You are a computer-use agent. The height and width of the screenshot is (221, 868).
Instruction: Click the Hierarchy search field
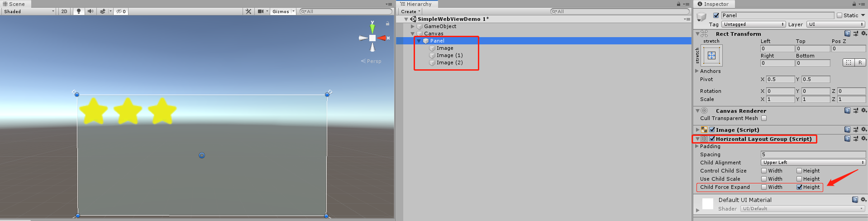coord(620,11)
